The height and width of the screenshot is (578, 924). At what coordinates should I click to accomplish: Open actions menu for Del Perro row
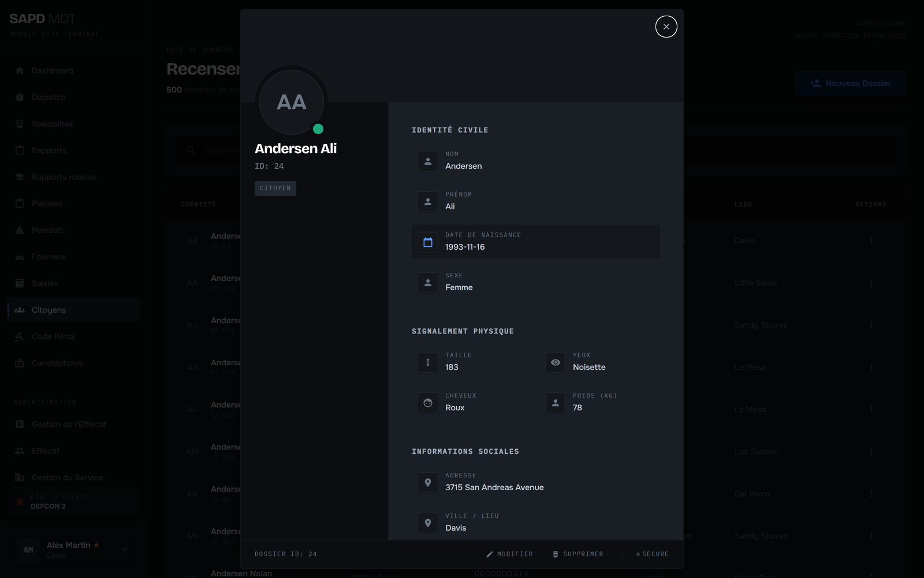tap(871, 494)
